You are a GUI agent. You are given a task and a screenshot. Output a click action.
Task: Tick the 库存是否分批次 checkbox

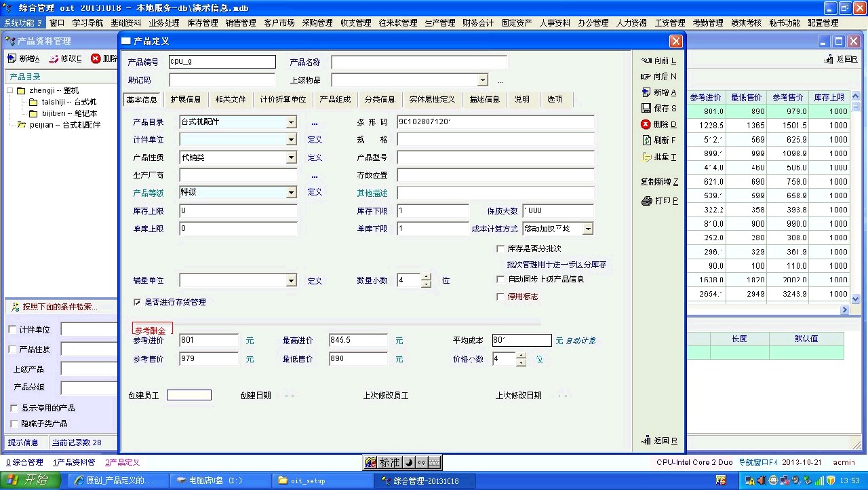coord(500,248)
